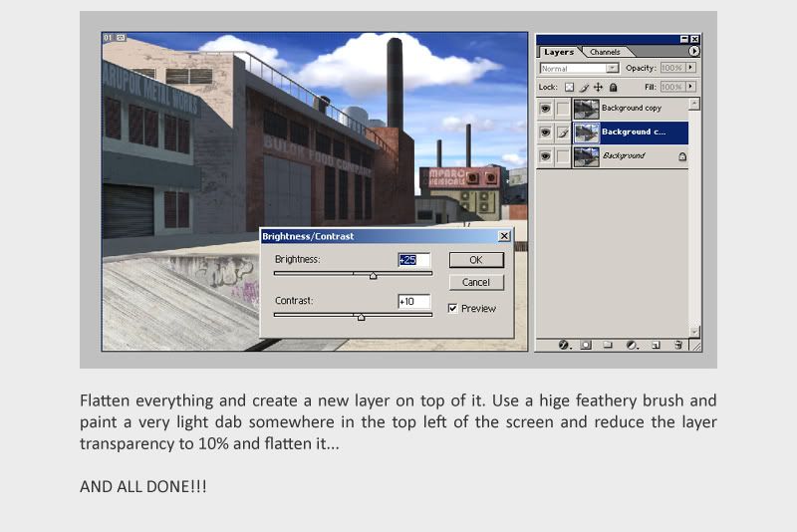Click the lock position move icon

(x=598, y=88)
